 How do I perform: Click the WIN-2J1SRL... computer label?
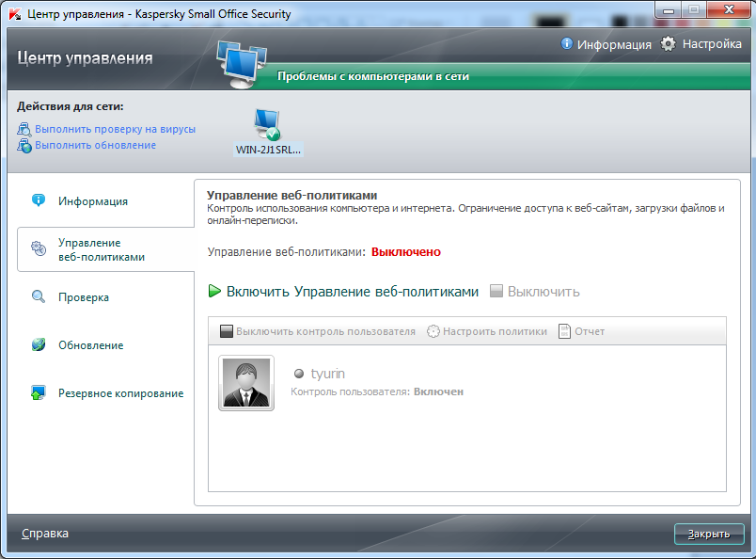[x=268, y=150]
